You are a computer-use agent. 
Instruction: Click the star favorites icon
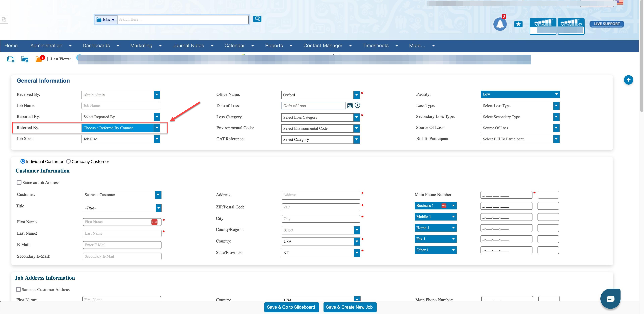pos(518,24)
